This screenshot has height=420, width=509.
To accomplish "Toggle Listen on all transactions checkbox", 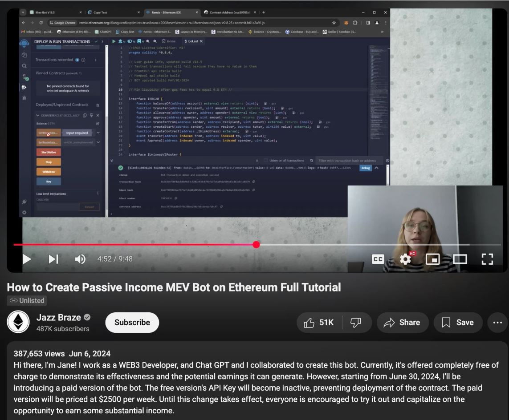I will coord(266,160).
